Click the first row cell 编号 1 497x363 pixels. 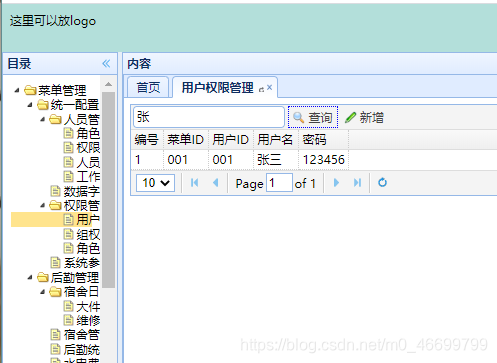(x=147, y=160)
